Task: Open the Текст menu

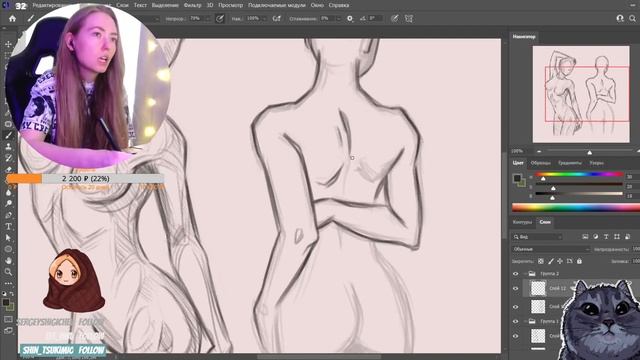Action: click(140, 5)
